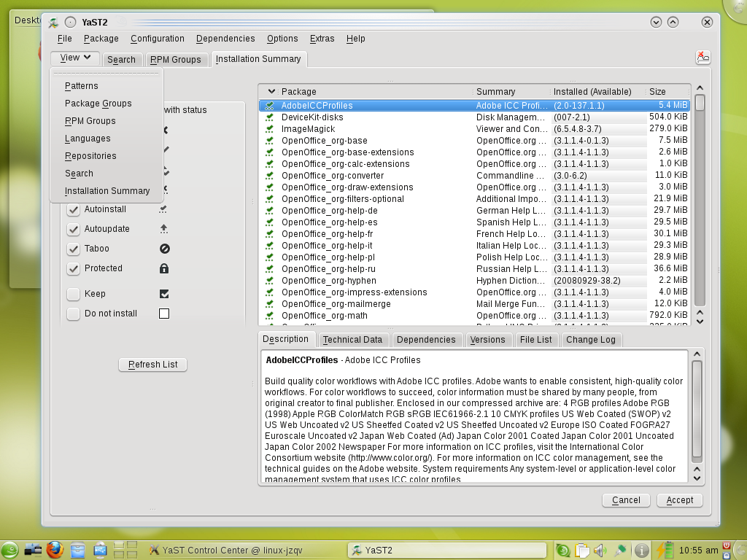Click the Taboo status icon
The height and width of the screenshot is (560, 747).
(x=164, y=249)
